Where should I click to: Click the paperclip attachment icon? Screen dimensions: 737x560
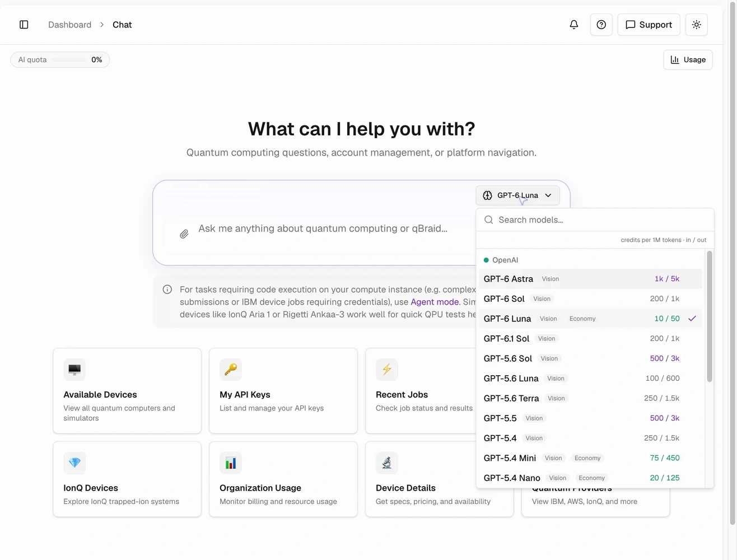point(184,234)
